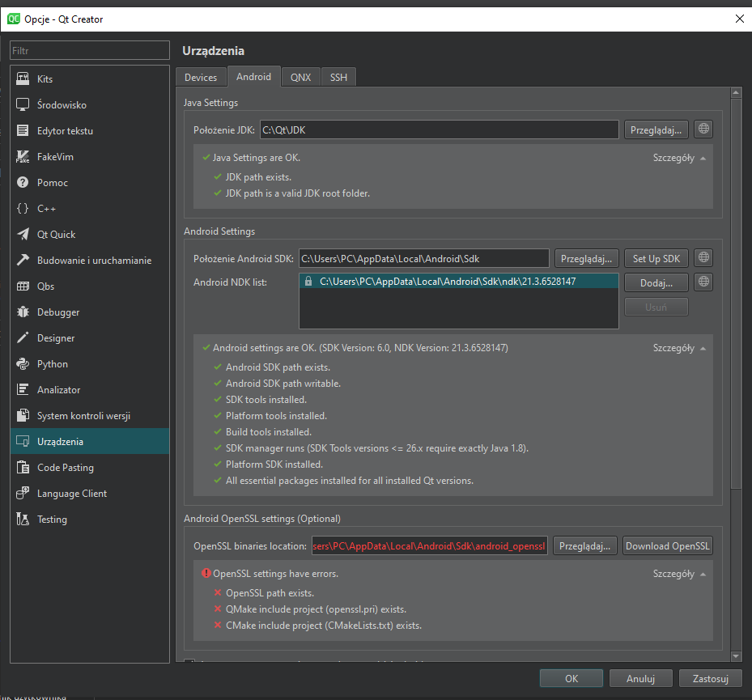752x700 pixels.
Task: Select the Urządzenia devices icon
Action: (23, 441)
